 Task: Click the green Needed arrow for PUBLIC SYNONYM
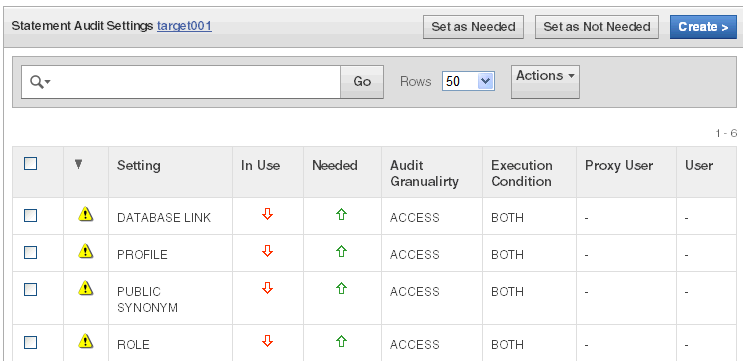tap(342, 288)
